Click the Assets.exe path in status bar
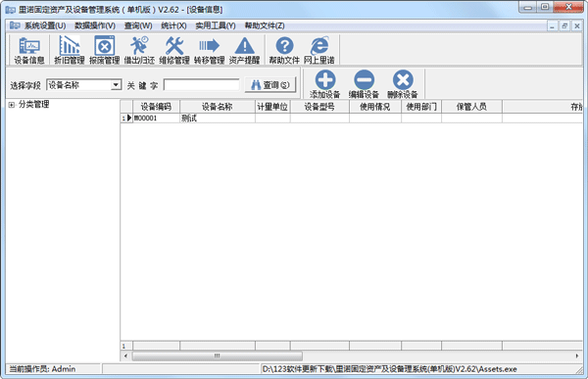Viewport: 588px width, 379px height. point(389,369)
